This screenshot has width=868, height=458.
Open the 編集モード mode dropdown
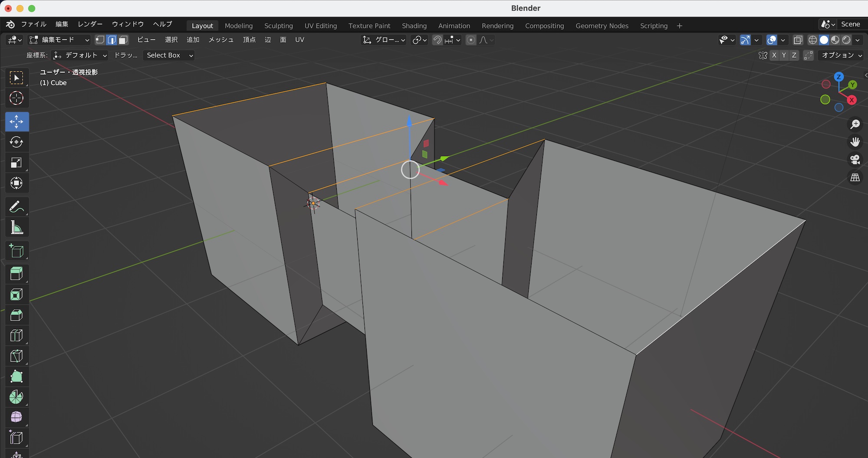pyautogui.click(x=59, y=40)
